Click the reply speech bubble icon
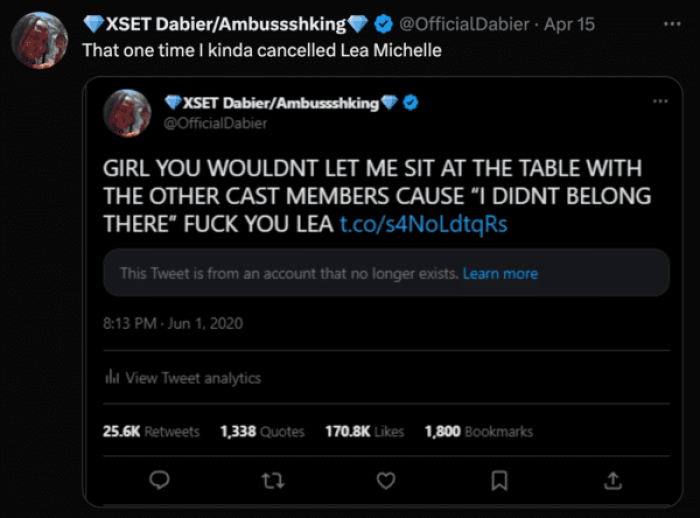 [x=158, y=481]
